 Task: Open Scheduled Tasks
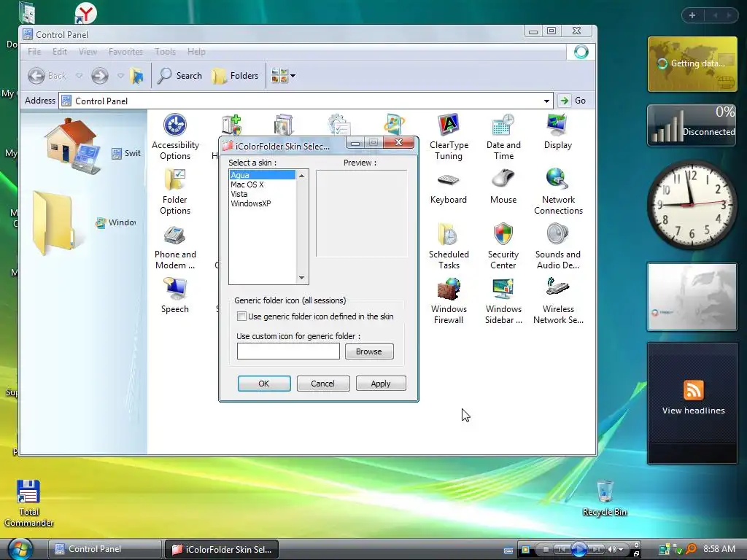click(449, 246)
